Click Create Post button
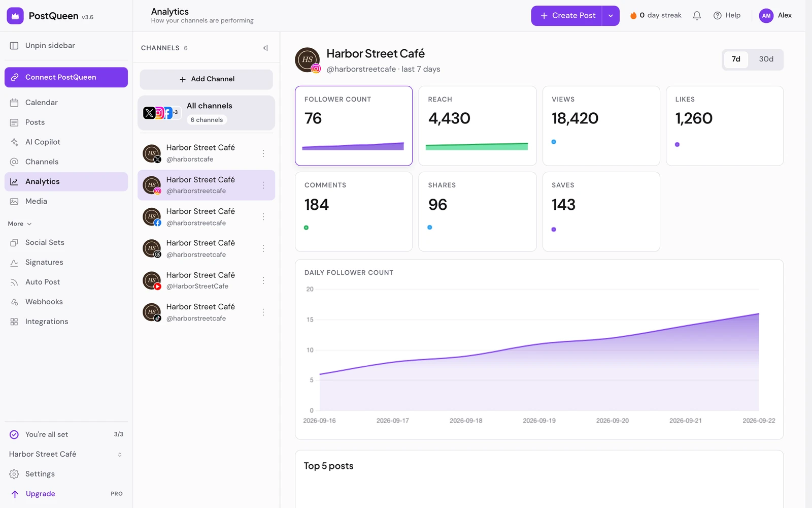This screenshot has height=508, width=812. click(x=567, y=16)
